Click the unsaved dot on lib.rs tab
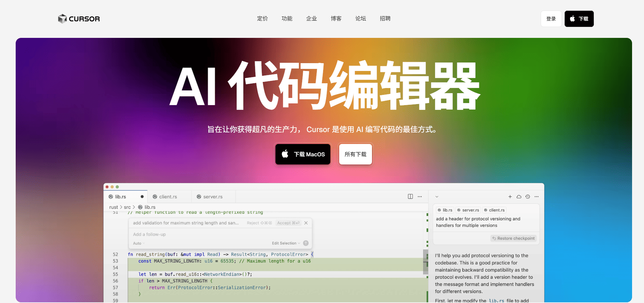This screenshot has height=303, width=644. click(142, 197)
